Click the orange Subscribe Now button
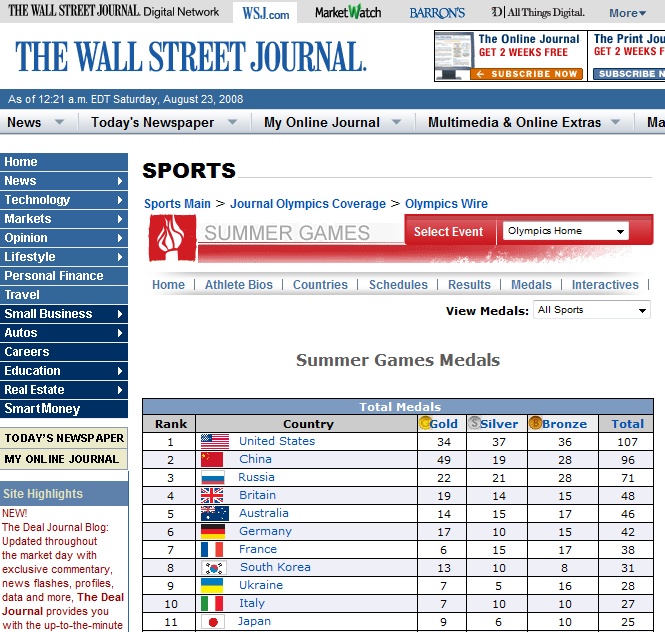Image resolution: width=665 pixels, height=632 pixels. click(x=526, y=74)
